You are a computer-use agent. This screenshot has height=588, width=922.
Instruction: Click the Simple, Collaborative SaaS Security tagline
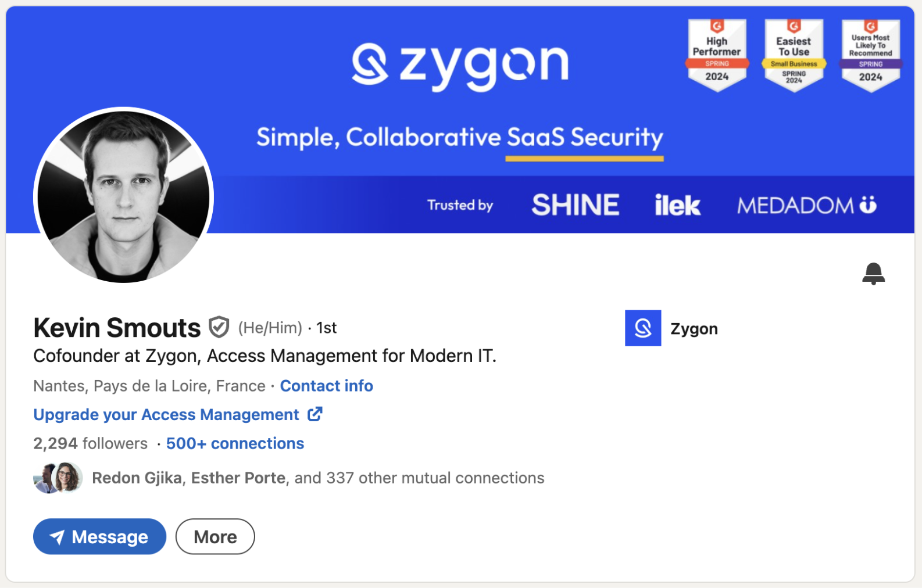tap(460, 138)
